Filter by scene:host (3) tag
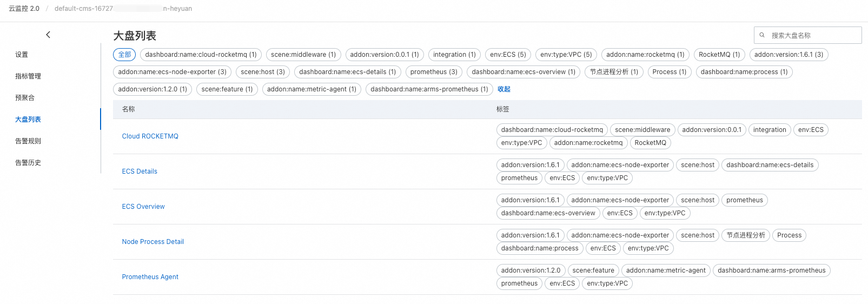868x304 pixels. 263,72
